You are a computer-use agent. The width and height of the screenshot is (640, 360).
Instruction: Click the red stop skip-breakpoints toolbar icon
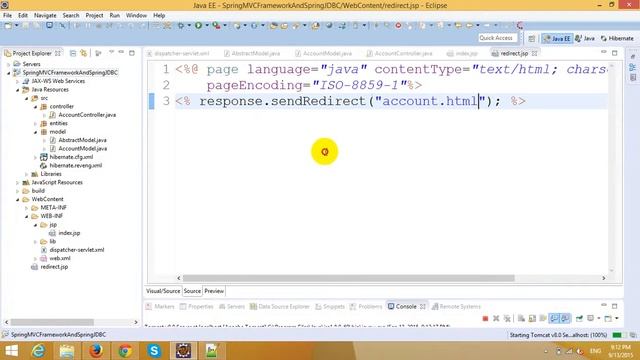[398, 25]
